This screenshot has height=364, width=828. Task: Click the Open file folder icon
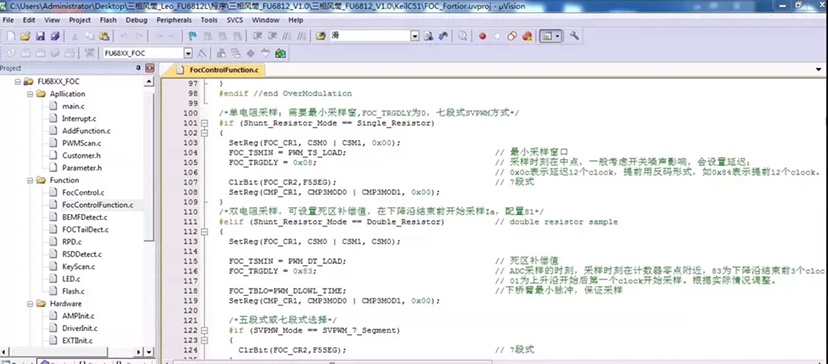click(25, 36)
